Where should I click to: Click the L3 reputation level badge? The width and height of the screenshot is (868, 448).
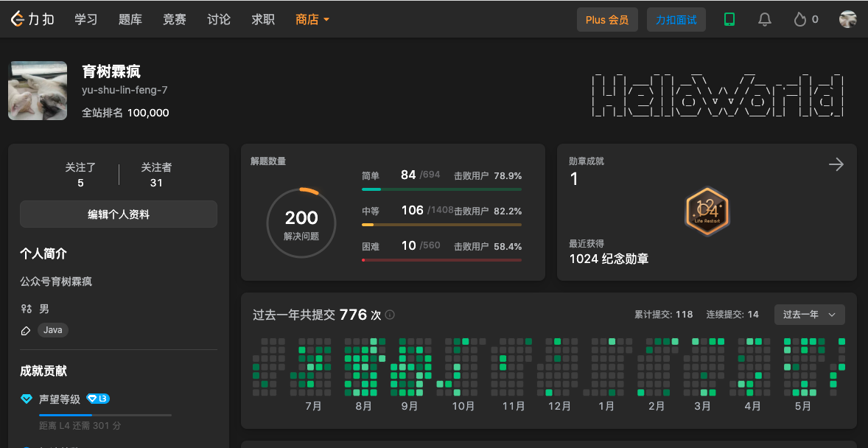pos(98,398)
